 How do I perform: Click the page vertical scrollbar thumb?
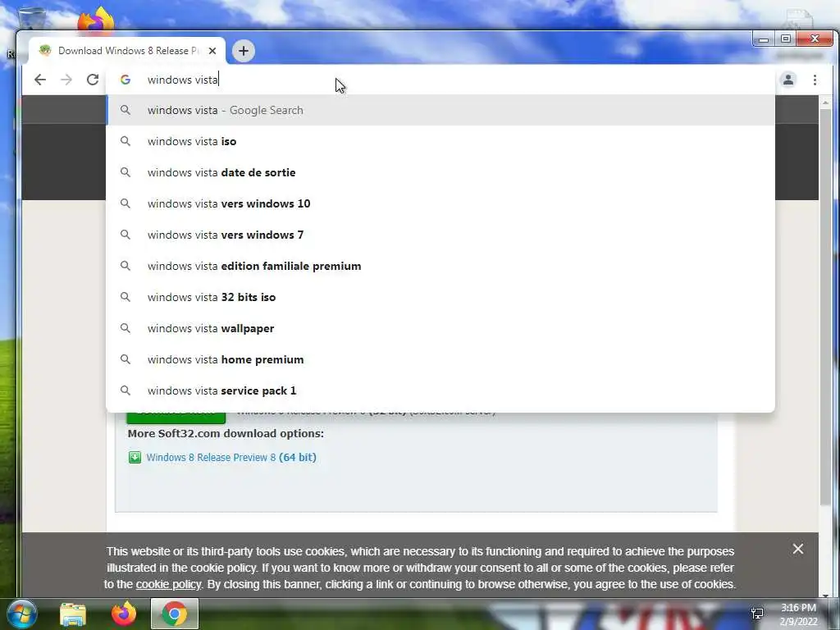tap(825, 305)
